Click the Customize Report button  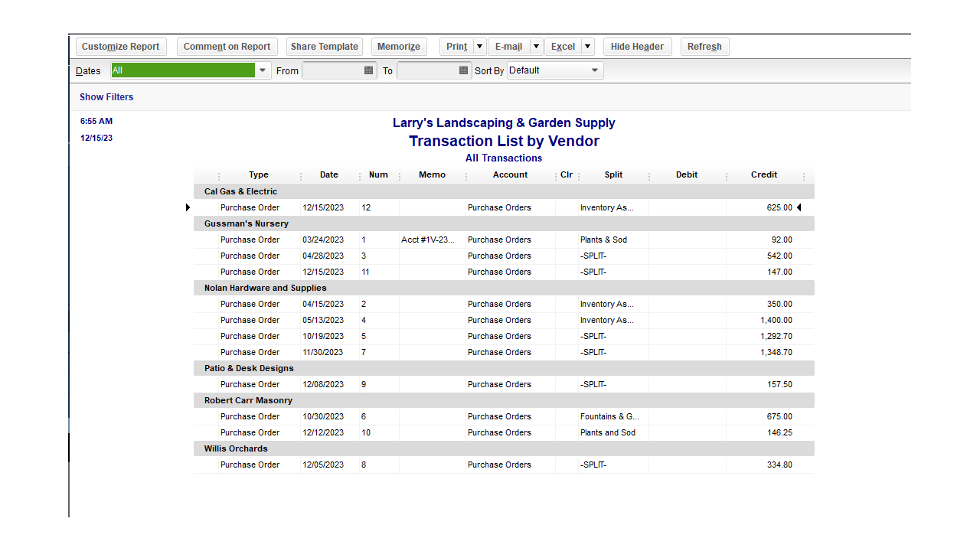120,46
